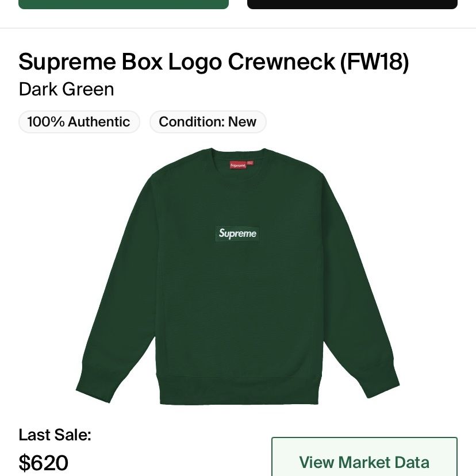Image resolution: width=476 pixels, height=476 pixels.
Task: Click the Last Sale label
Action: (x=55, y=435)
